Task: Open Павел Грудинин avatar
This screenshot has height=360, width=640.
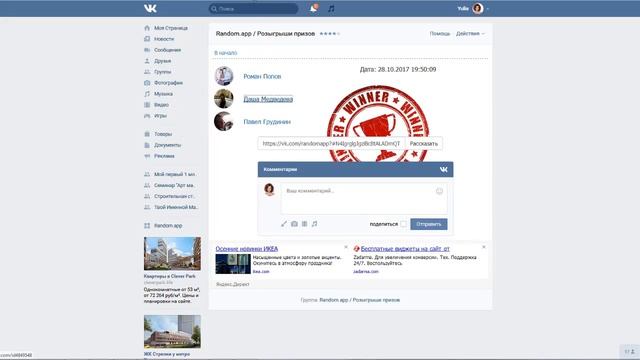Action: pos(224,121)
